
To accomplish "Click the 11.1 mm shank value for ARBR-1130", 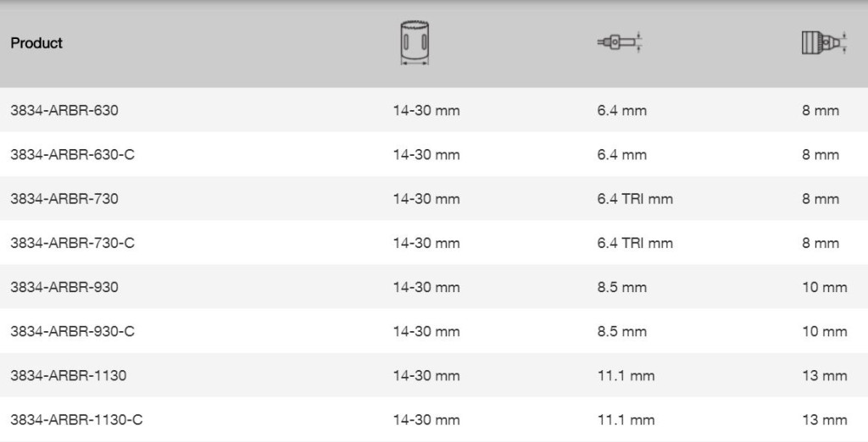I will click(626, 376).
